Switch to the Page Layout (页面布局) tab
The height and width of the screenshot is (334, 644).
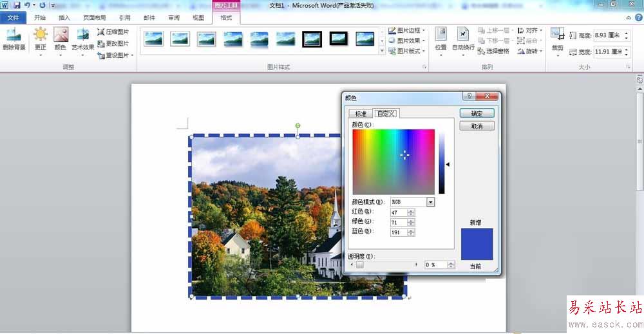pos(95,17)
